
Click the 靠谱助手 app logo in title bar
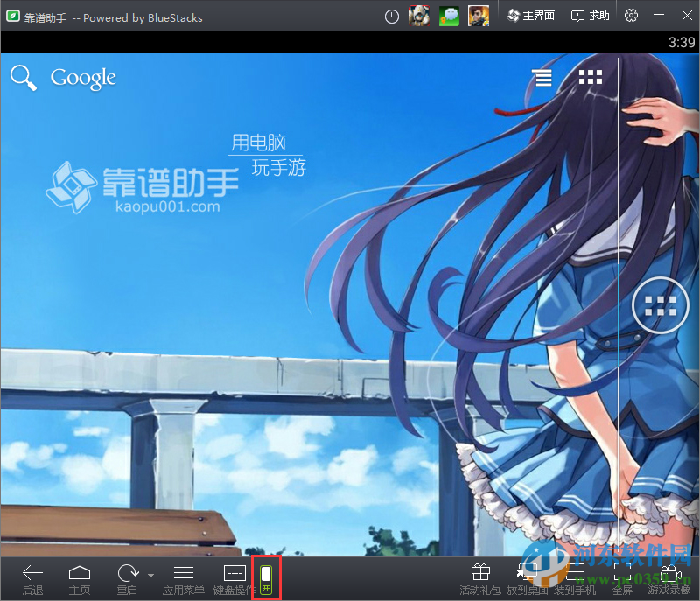click(x=13, y=17)
